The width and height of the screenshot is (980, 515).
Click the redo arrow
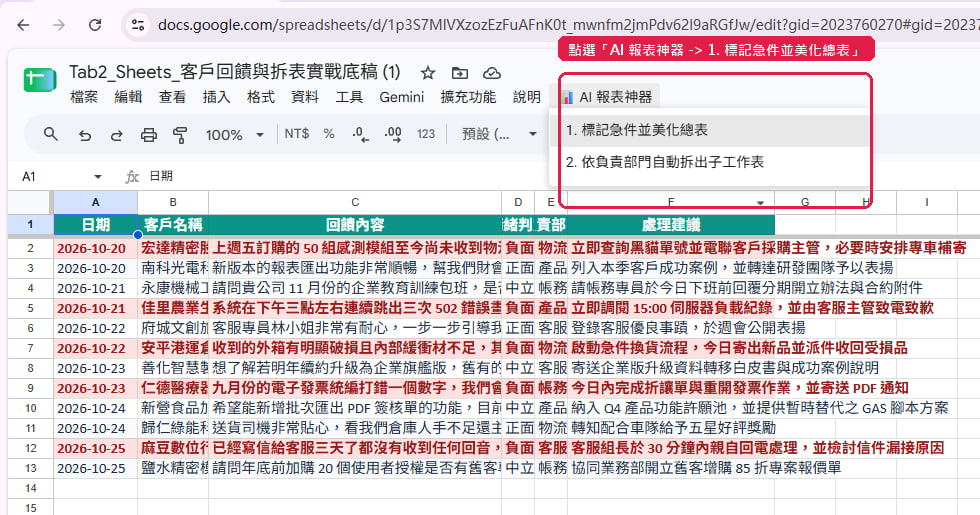[116, 135]
